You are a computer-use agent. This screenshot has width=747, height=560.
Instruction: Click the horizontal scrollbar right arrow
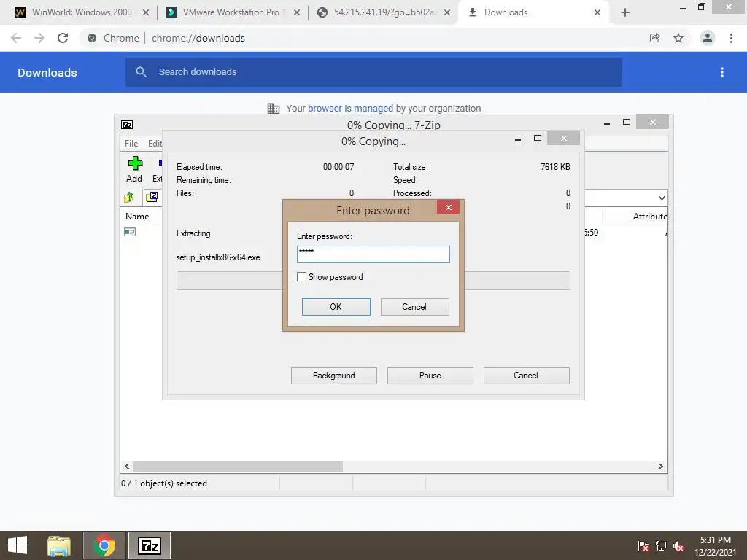[661, 466]
